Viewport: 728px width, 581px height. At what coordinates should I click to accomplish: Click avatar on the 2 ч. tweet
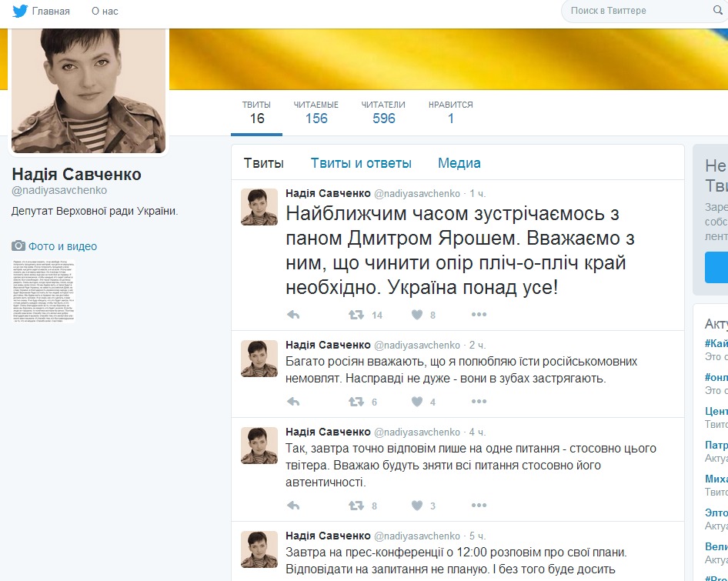coord(259,359)
